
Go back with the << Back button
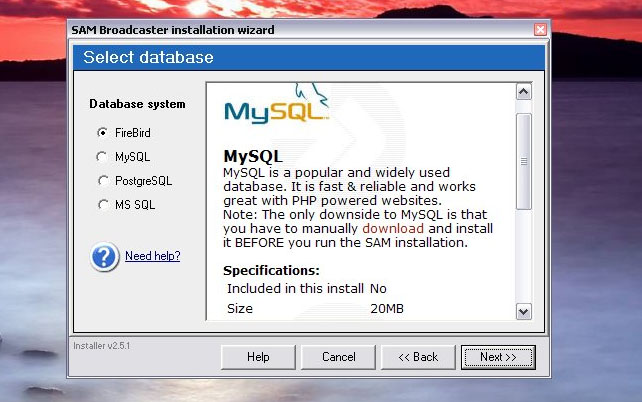coord(418,357)
